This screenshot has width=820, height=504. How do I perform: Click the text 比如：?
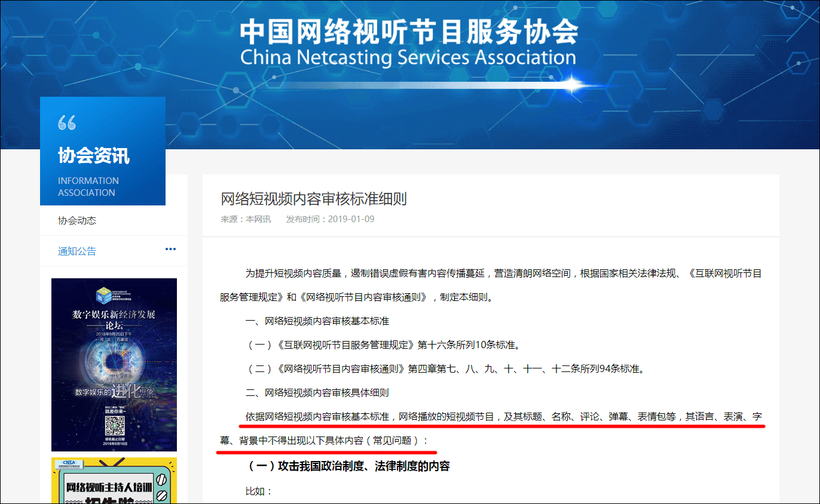pos(259,491)
